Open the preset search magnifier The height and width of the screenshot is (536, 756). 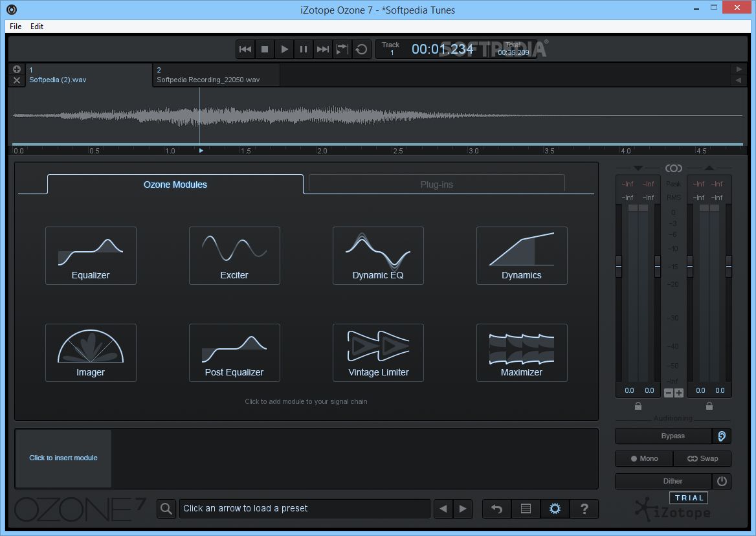(x=166, y=509)
